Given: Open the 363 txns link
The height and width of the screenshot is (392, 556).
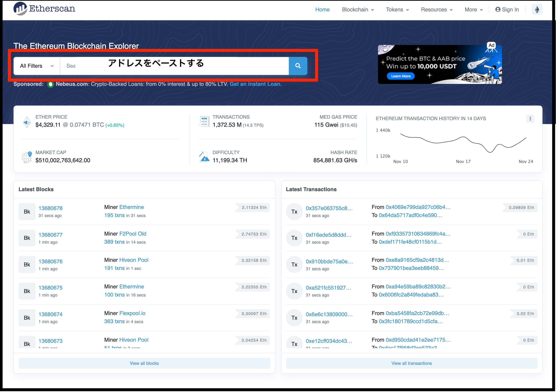Looking at the screenshot, I should pos(114,321).
